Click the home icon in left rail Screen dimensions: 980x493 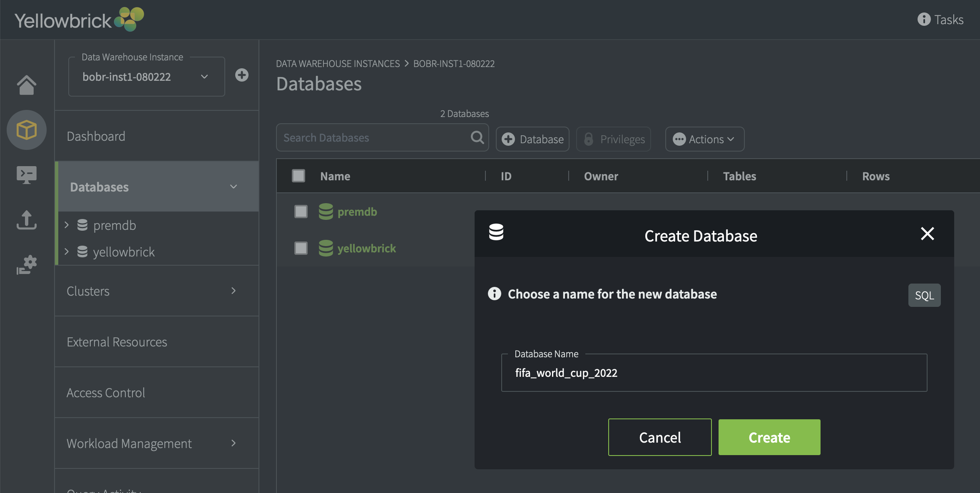[27, 85]
